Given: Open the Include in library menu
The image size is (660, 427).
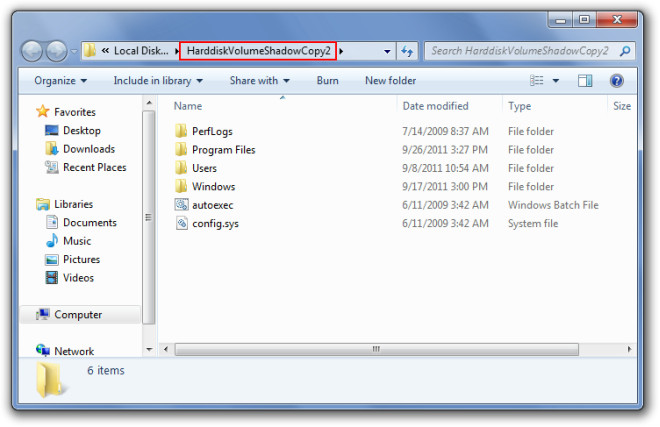Looking at the screenshot, I should [158, 80].
